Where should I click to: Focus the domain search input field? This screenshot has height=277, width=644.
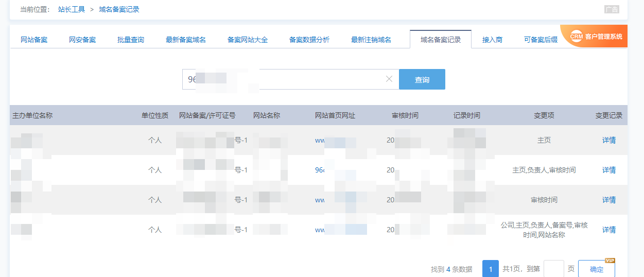point(290,79)
